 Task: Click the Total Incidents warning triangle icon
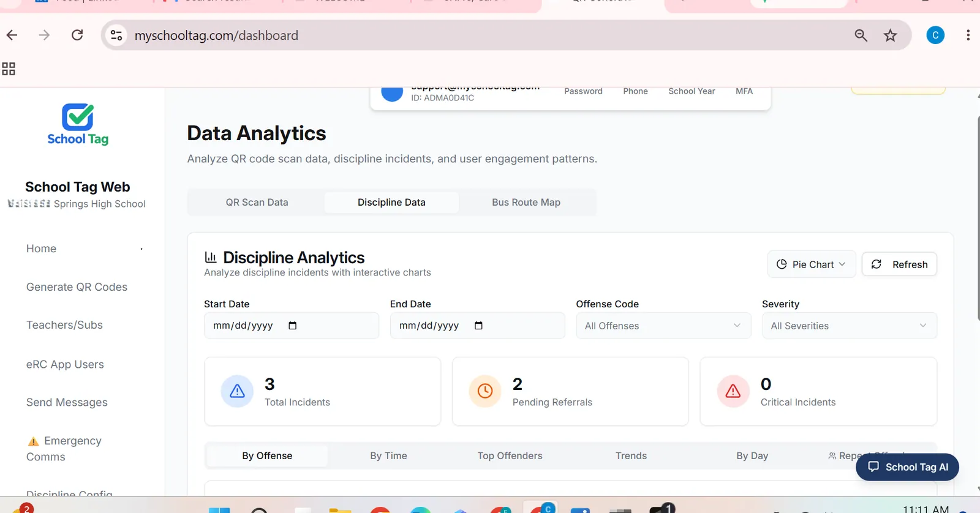point(237,391)
